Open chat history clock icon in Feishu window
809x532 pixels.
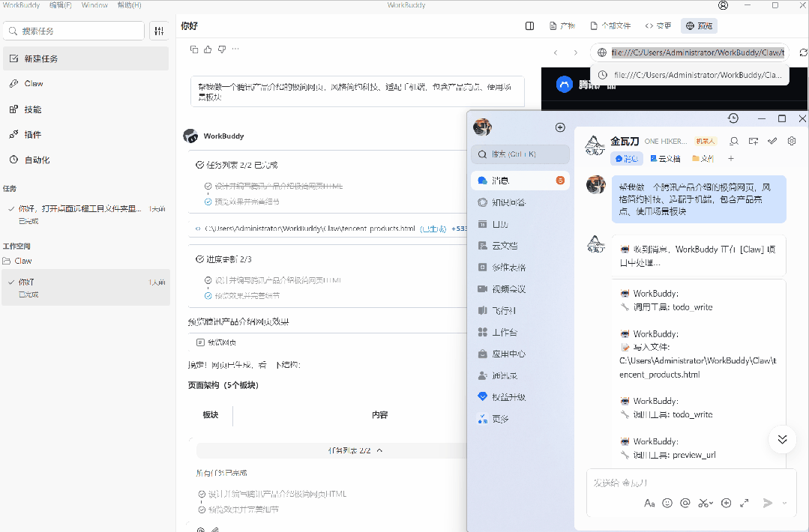733,118
